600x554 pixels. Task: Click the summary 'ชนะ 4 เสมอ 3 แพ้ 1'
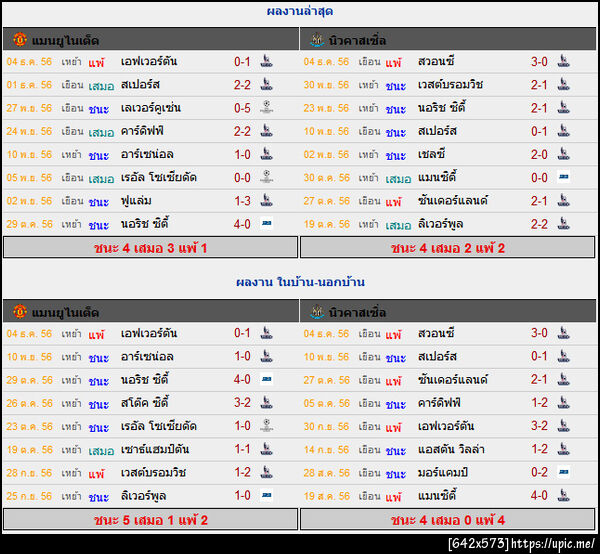[150, 248]
